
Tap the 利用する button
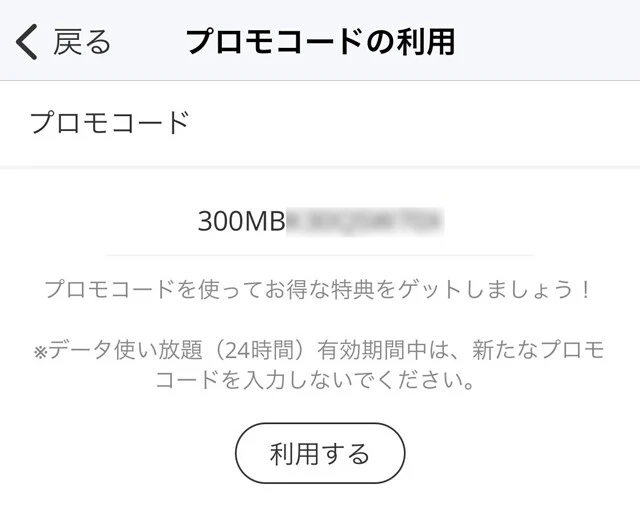pos(320,454)
